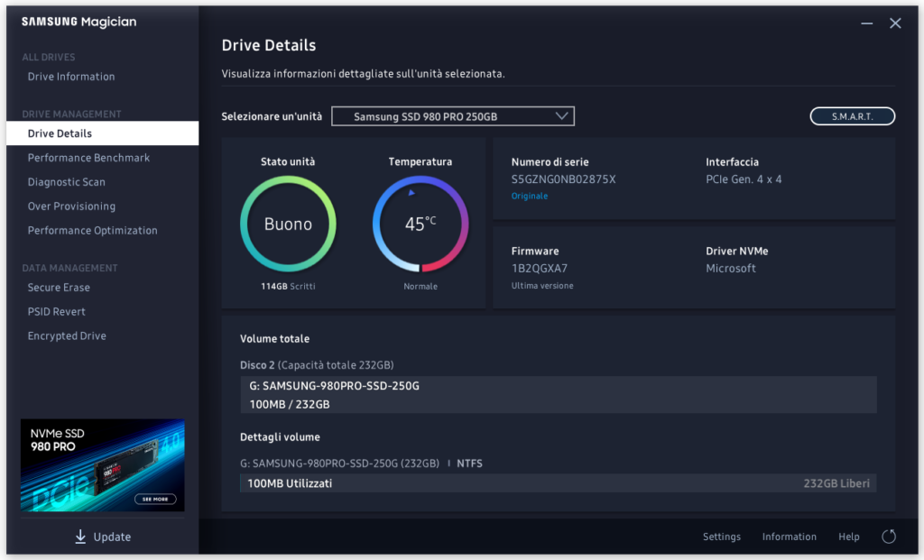Click the NTFS file system label
Viewport: 924px width, 560px height.
(x=469, y=464)
